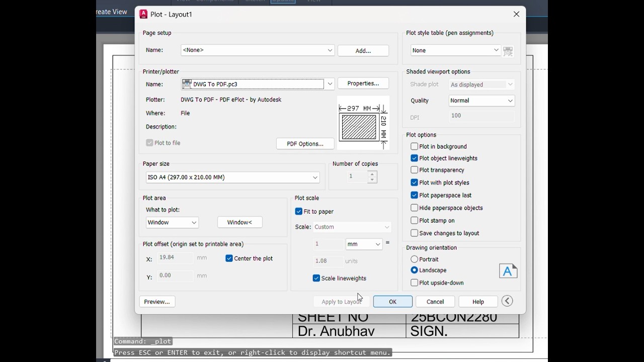Click the SHEET NO title block text
Screen dimensions: 644x362
pyautogui.click(x=333, y=319)
